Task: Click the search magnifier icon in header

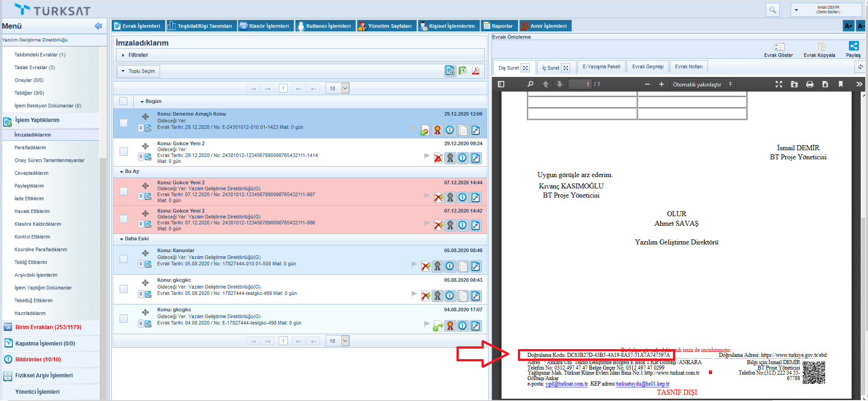Action: pyautogui.click(x=772, y=10)
